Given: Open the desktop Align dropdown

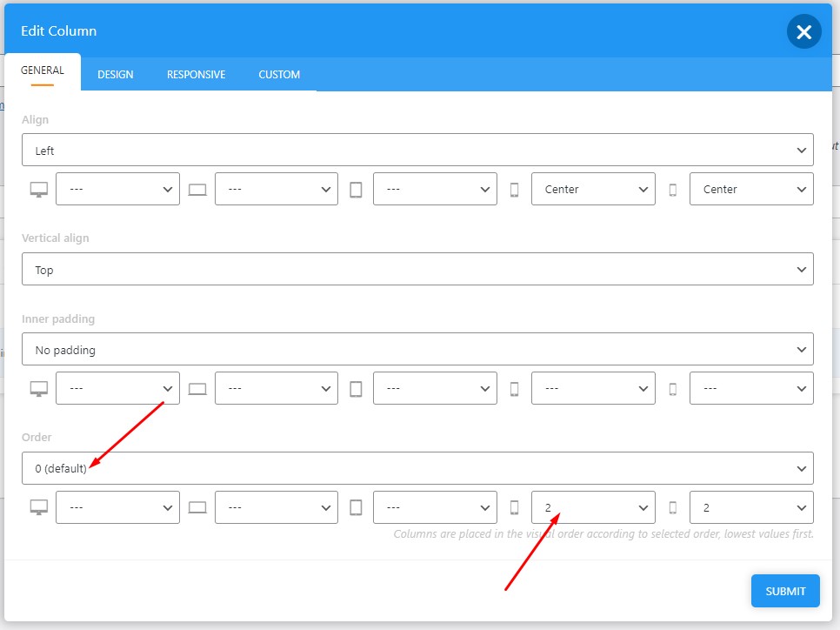Looking at the screenshot, I should [118, 189].
